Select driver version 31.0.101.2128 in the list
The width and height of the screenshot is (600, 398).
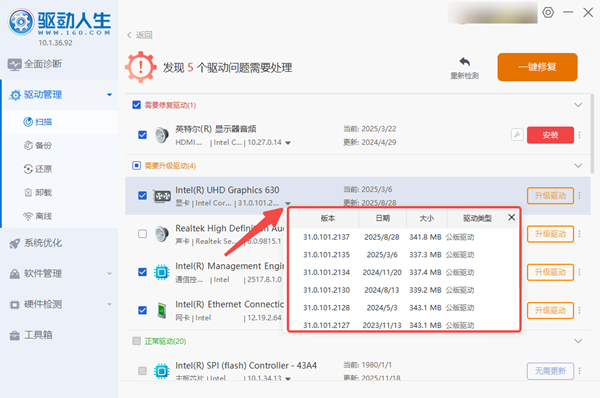tap(404, 308)
